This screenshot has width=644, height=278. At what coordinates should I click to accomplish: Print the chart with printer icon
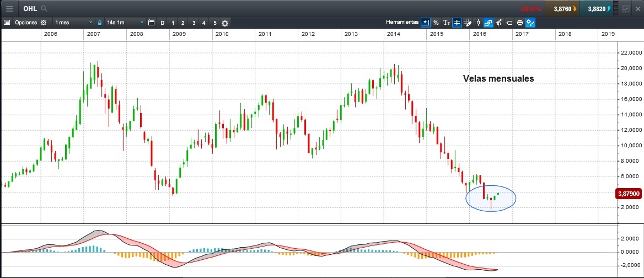tap(519, 23)
